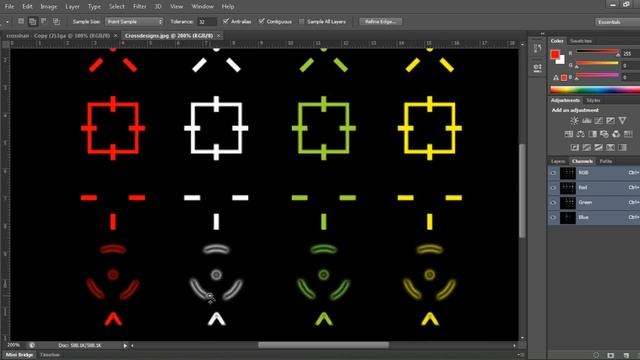The height and width of the screenshot is (360, 640).
Task: Click the out-of-gamut warning triangle
Action: [x=556, y=77]
